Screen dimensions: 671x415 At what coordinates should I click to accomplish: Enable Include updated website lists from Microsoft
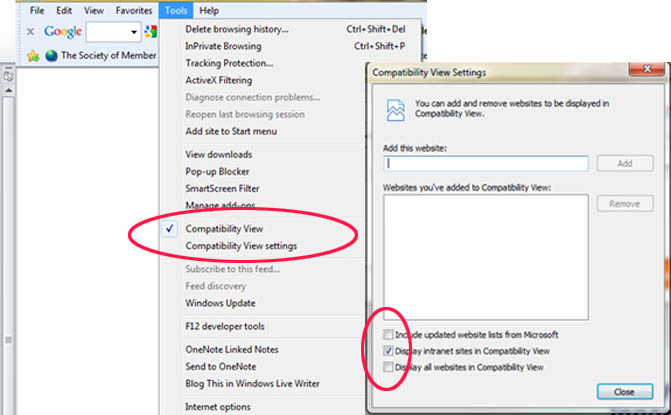coord(388,335)
